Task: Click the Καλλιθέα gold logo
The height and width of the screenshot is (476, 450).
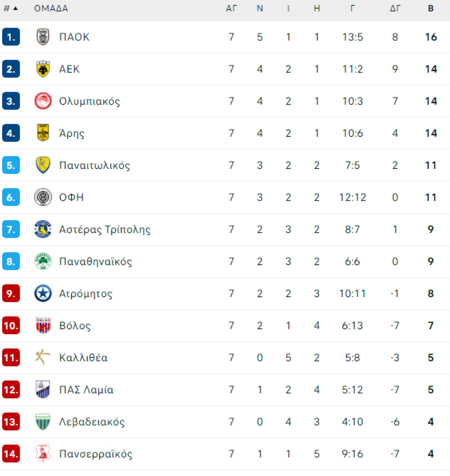Action: 43,357
